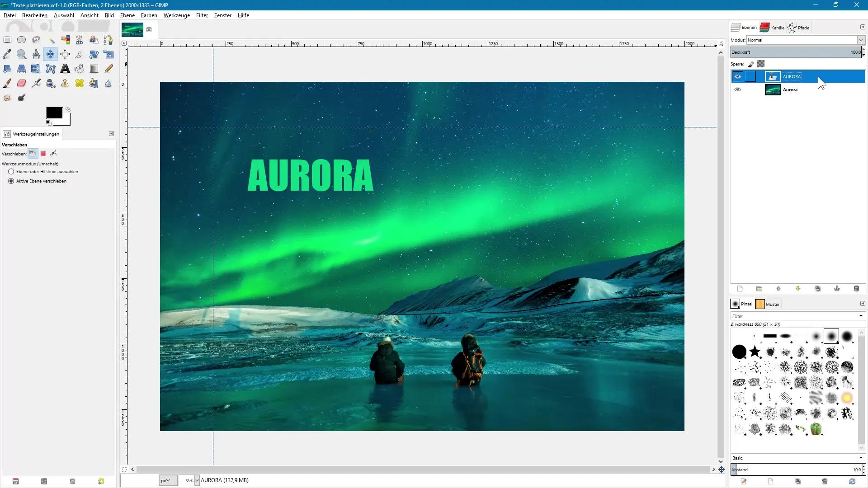The image size is (868, 488).
Task: Choose 'Aktive Ebene verschieben' radio option
Action: point(11,181)
